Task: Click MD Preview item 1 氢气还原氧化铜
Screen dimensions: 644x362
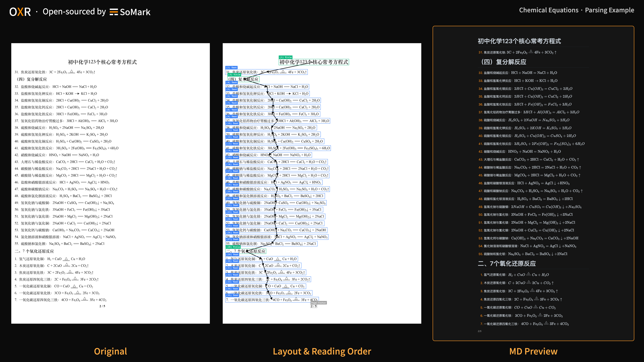Action: tap(515, 275)
